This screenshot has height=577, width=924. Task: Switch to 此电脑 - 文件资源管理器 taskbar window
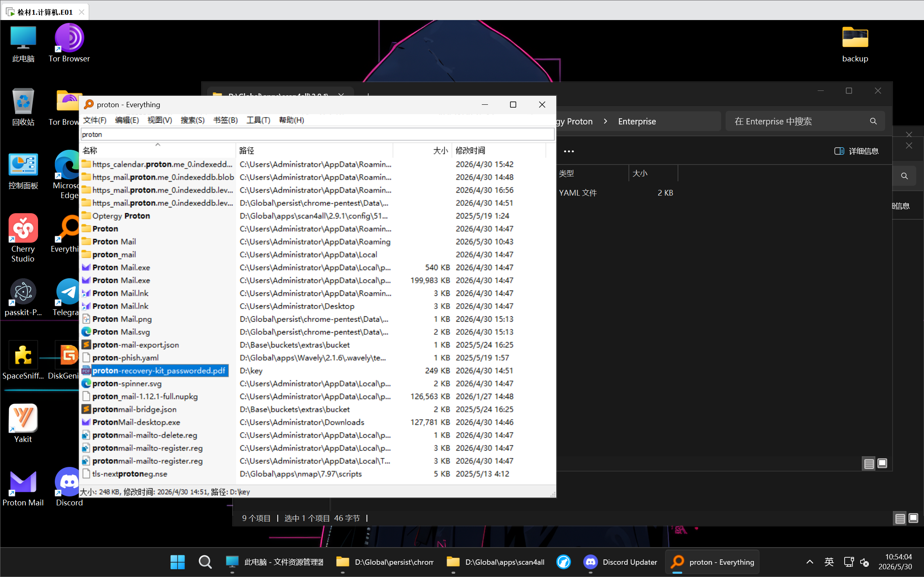pyautogui.click(x=275, y=562)
